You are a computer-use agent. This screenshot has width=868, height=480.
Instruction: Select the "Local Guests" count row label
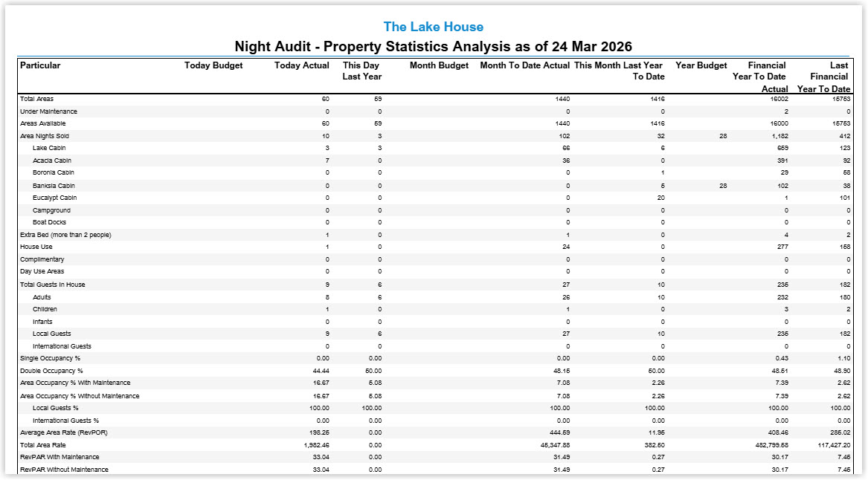[51, 334]
